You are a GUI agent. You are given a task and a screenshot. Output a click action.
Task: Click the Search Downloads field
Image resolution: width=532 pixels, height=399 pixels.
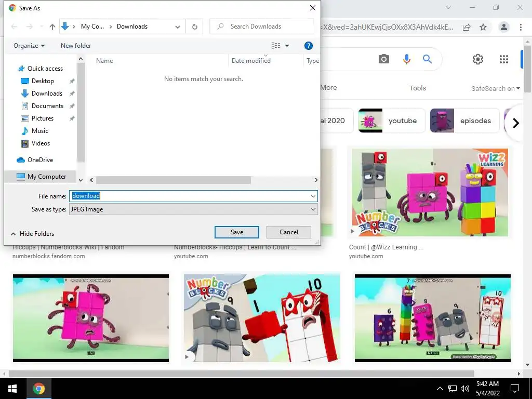(x=262, y=26)
